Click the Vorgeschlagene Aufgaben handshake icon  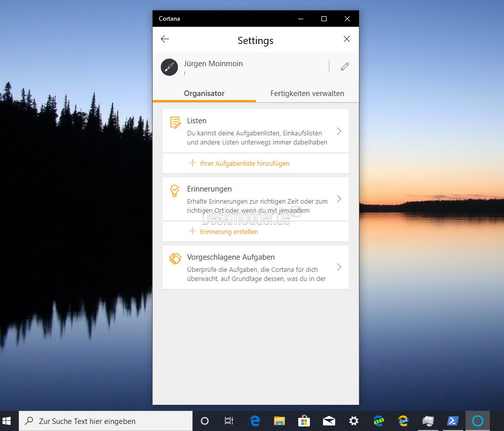tap(175, 259)
